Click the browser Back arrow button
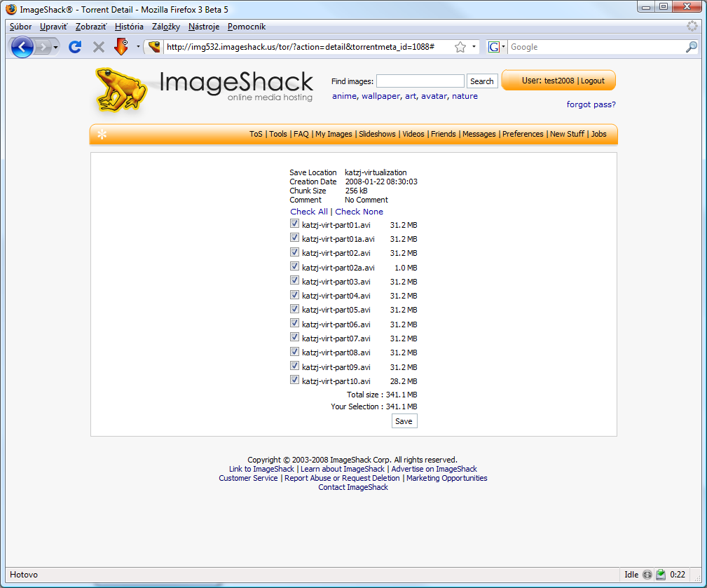 coord(22,47)
